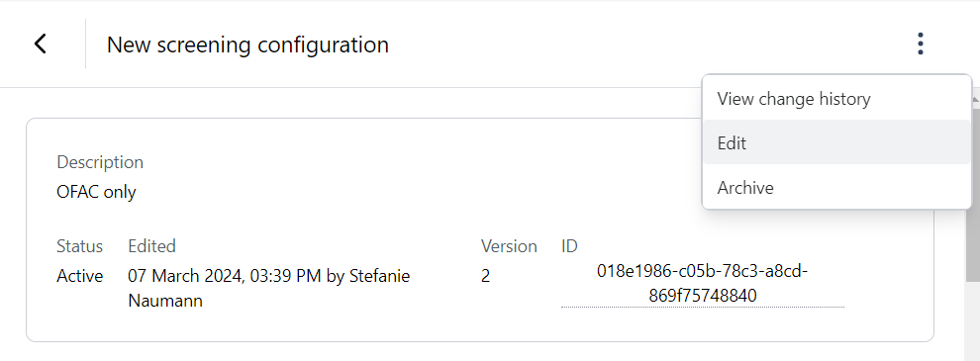Click the configuration ID 018e1986-c05b value
The height and width of the screenshot is (361, 980).
tap(703, 284)
